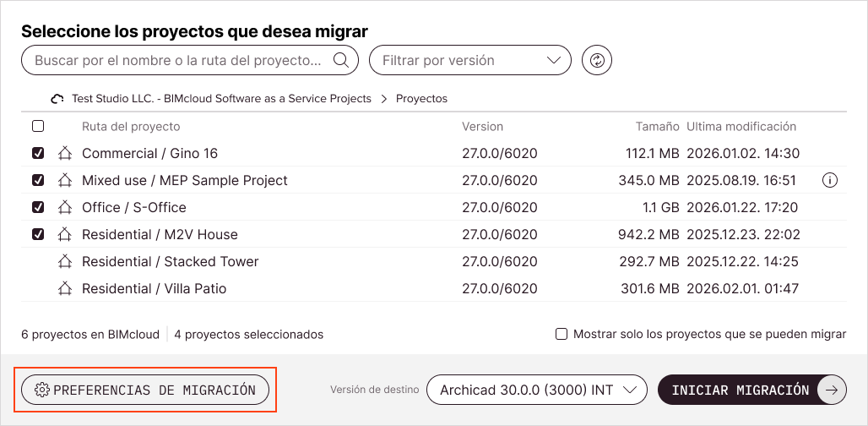The height and width of the screenshot is (426, 868).
Task: Select the Residential / Villa Patio project name
Action: tap(155, 288)
